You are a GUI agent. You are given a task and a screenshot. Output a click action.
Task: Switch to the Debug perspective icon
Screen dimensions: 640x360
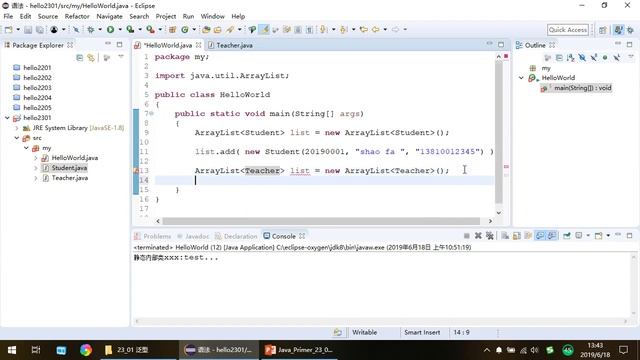pos(631,30)
